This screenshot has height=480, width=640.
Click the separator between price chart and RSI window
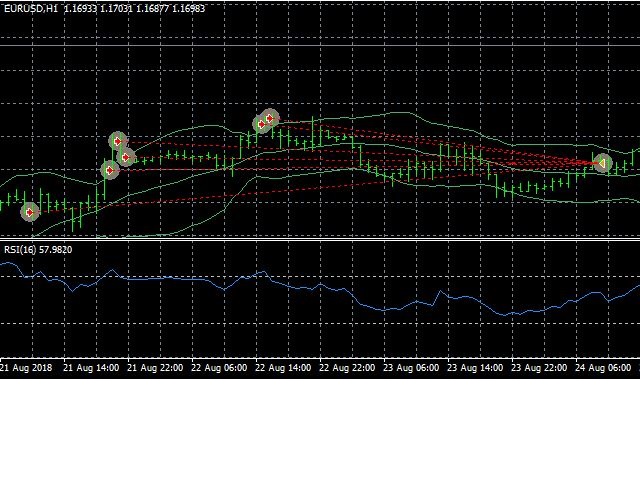(x=320, y=239)
